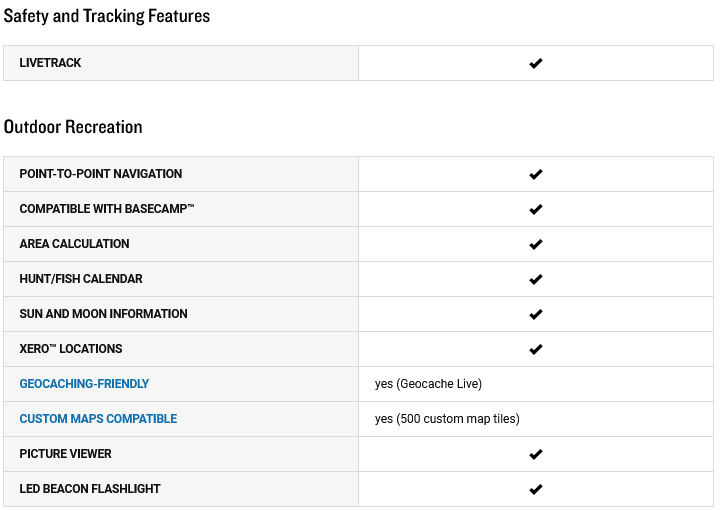The width and height of the screenshot is (720, 510).
Task: Click the XERO Locations checkmark icon
Action: [x=535, y=349]
